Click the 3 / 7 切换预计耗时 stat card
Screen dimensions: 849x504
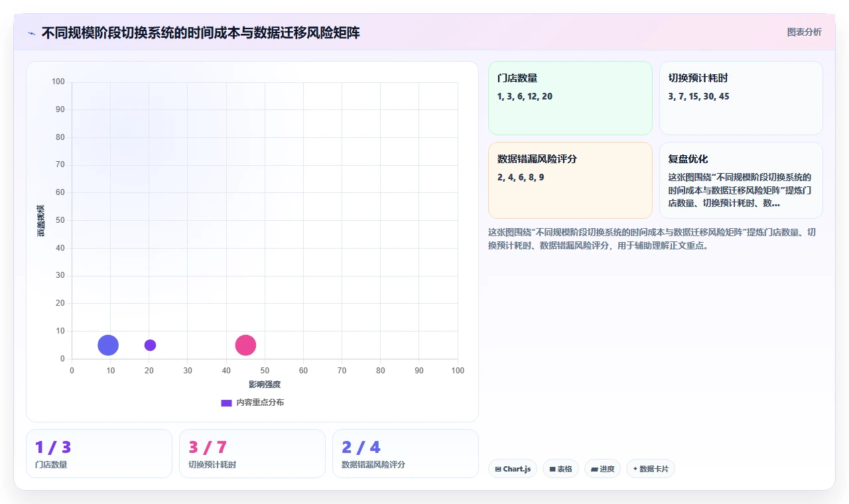[252, 454]
